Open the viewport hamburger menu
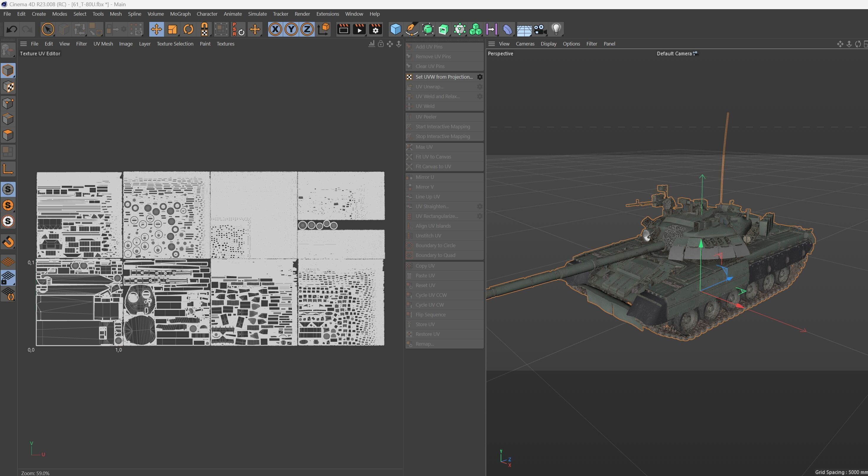Screen dimensions: 868x476 point(491,44)
